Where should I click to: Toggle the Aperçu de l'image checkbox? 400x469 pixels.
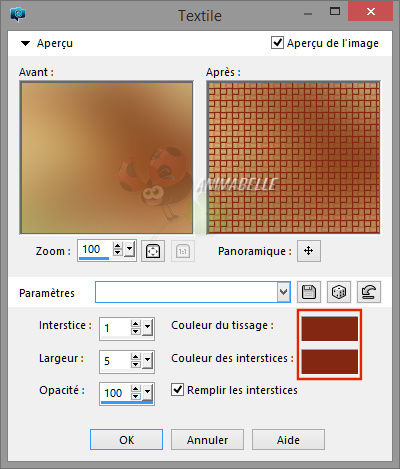277,43
